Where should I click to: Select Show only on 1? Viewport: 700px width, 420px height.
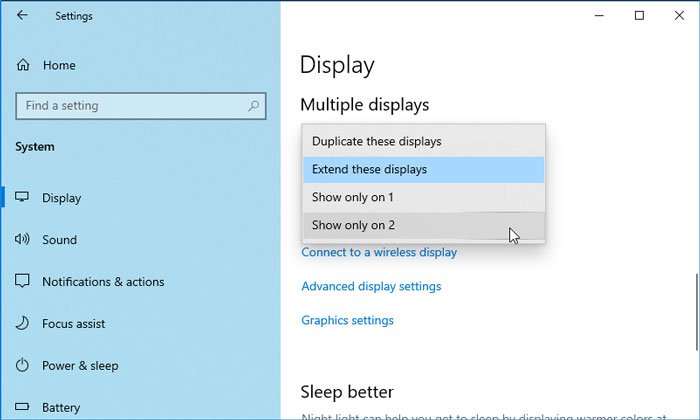pos(423,197)
